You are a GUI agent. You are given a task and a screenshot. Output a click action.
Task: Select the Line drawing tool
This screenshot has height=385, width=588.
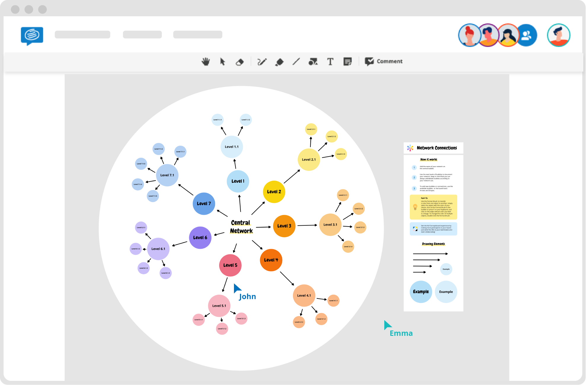click(296, 61)
